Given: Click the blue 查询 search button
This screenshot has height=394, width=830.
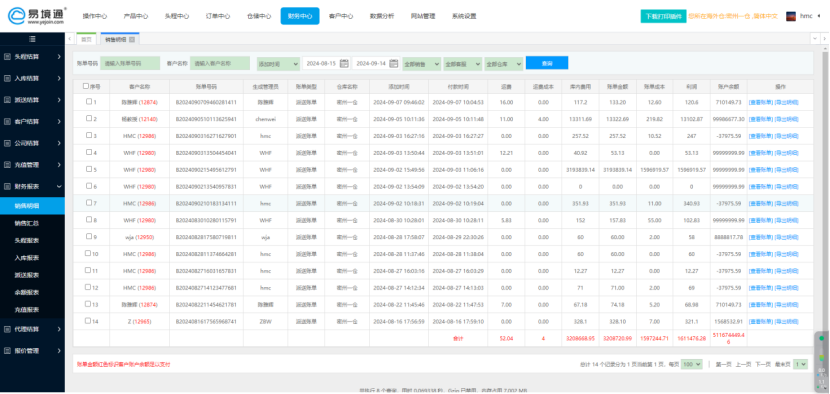Looking at the screenshot, I should click(x=547, y=63).
